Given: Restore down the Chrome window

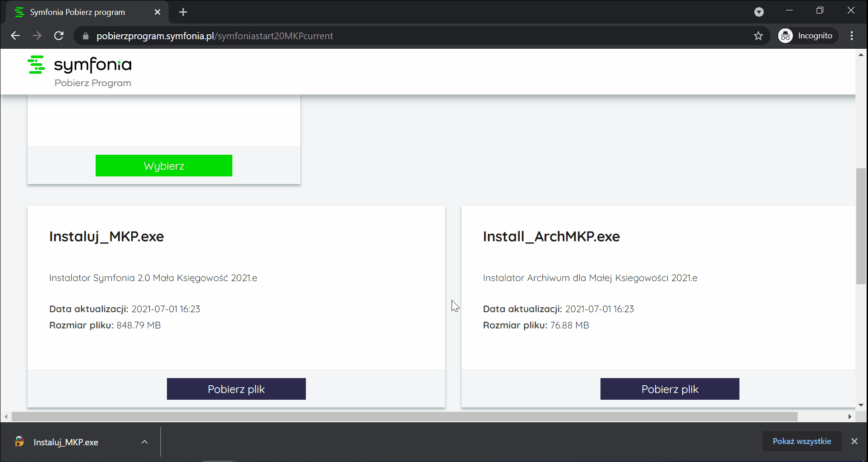Looking at the screenshot, I should click(x=820, y=10).
